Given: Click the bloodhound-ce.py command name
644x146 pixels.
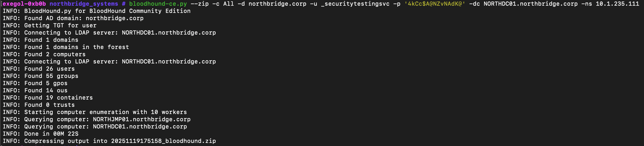Looking at the screenshot, I should click(158, 4).
